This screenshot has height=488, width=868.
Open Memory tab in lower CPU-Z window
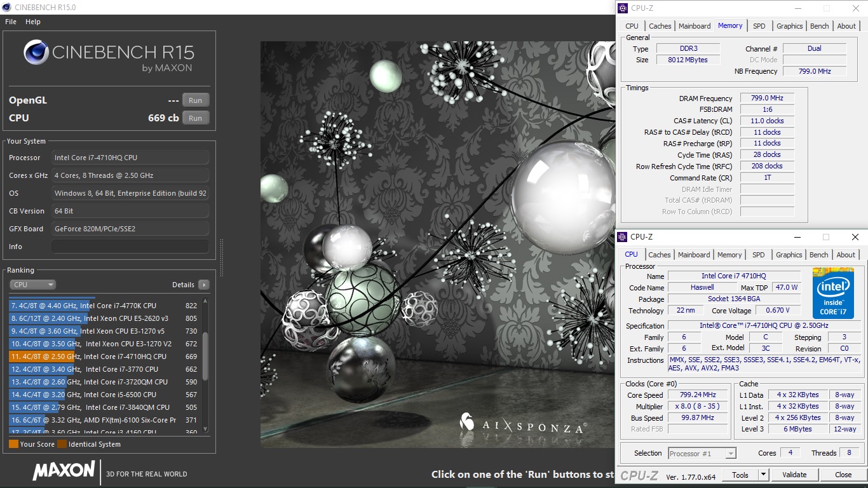(x=729, y=255)
